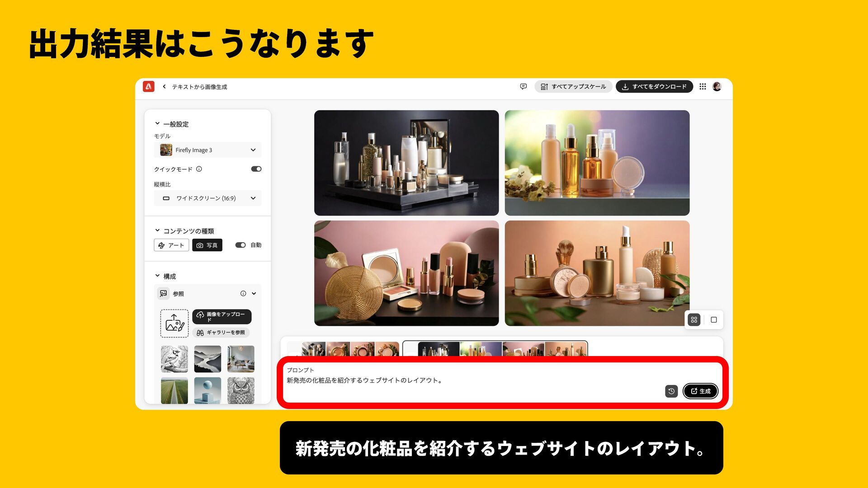Collapse the 一般設定 section
868x488 pixels.
tap(157, 123)
